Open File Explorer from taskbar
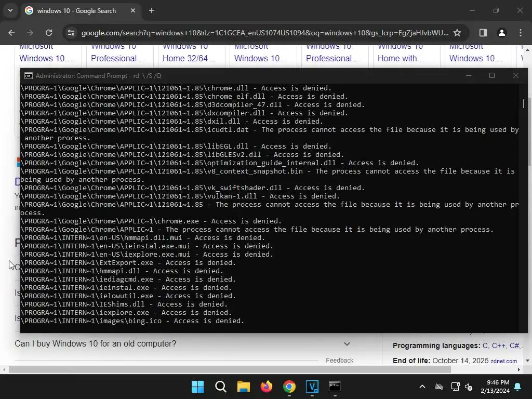The image size is (532, 399). (x=243, y=387)
